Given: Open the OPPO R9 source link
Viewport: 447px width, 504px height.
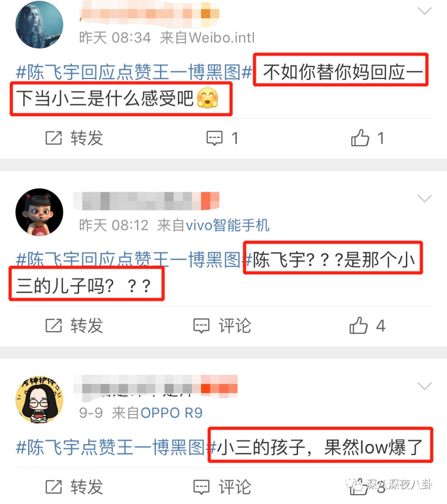Looking at the screenshot, I should (x=171, y=413).
